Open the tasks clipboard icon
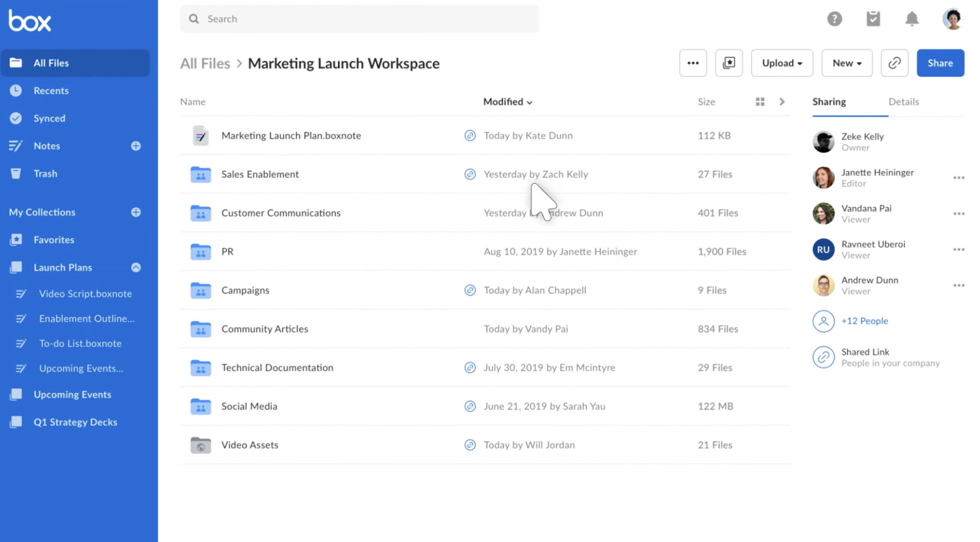 873,19
